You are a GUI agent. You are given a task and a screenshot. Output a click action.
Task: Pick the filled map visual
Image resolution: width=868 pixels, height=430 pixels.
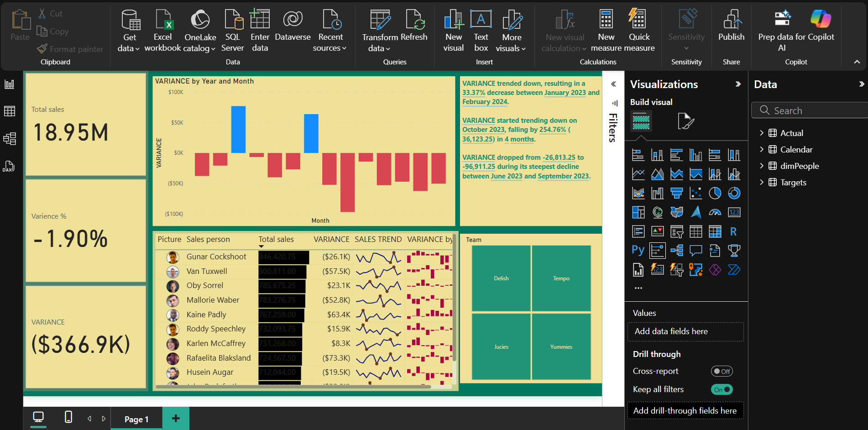676,212
